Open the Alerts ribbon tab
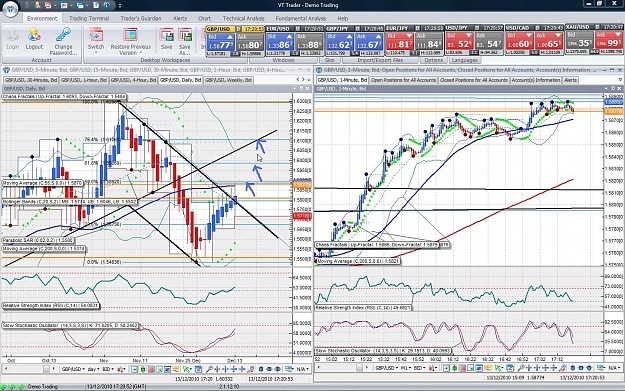 [180, 18]
